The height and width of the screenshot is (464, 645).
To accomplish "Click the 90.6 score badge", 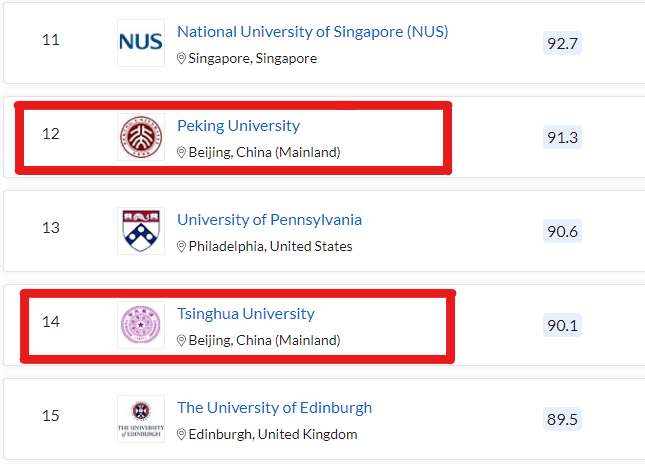I will tap(562, 231).
